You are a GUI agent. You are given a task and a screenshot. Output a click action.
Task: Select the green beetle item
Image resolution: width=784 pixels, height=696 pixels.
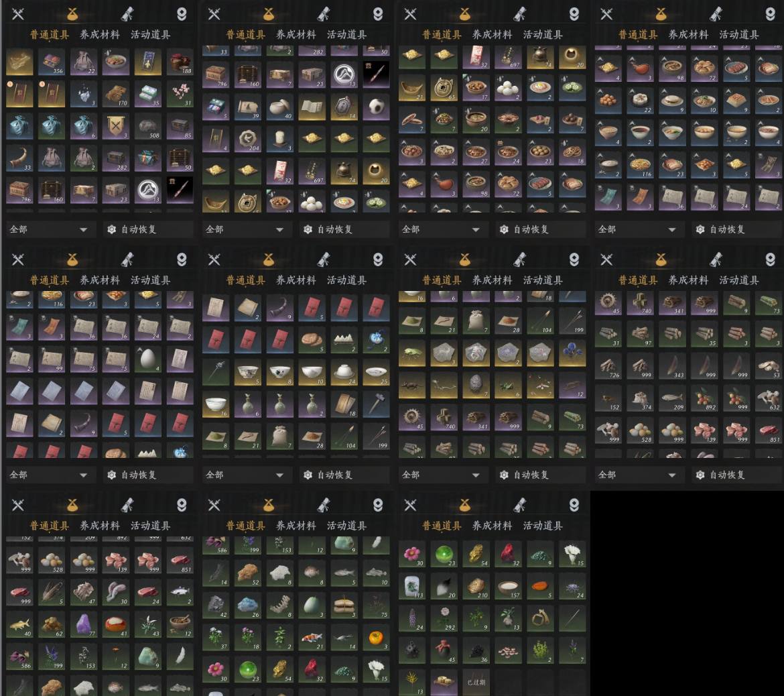(x=412, y=353)
